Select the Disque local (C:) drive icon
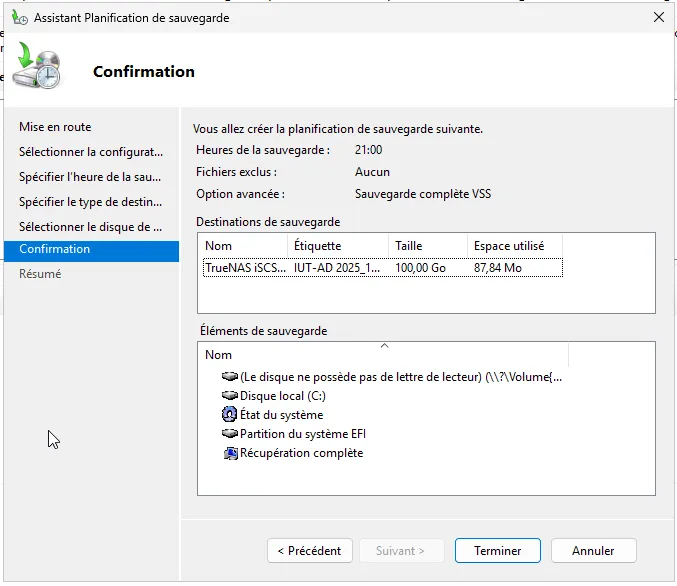Viewport: 677px width, 586px height. [x=231, y=396]
